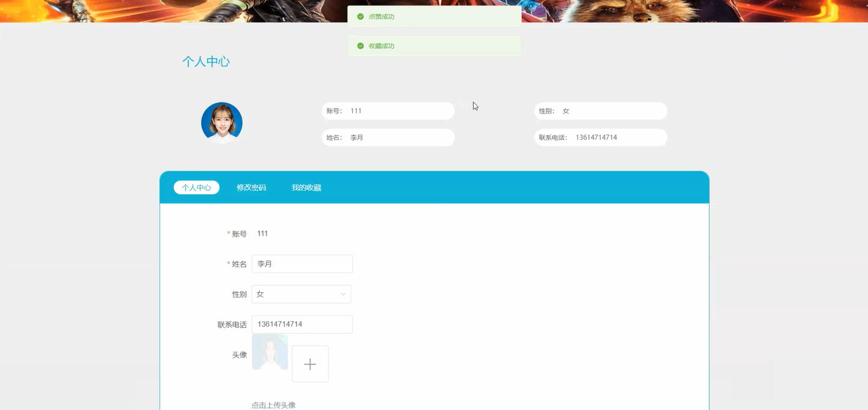
Task: Click the success check icon on 收藏成功 notification
Action: coord(360,45)
